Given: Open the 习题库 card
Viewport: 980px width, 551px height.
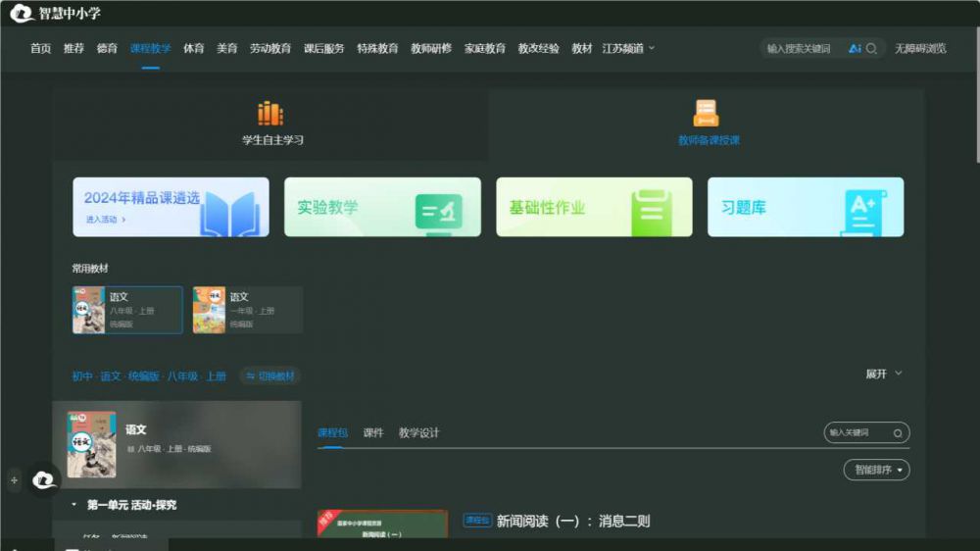Looking at the screenshot, I should 805,207.
